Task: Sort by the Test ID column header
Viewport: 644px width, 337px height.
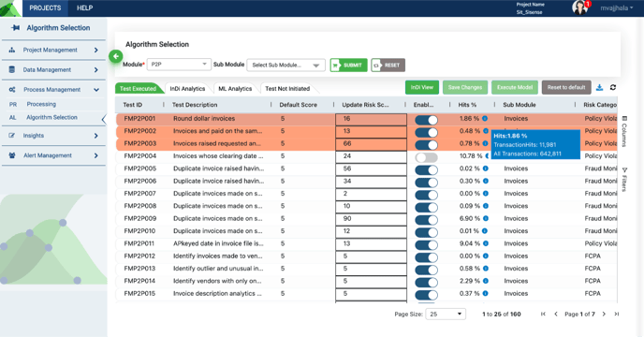Action: [133, 105]
